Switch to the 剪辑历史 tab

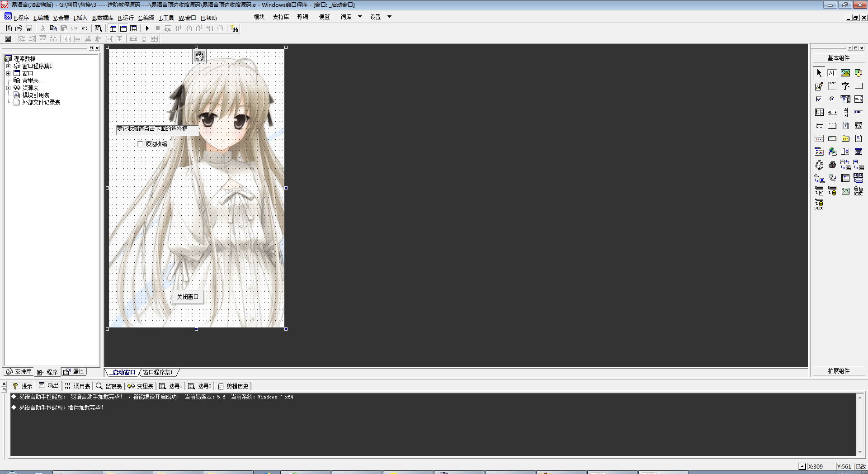[x=233, y=386]
